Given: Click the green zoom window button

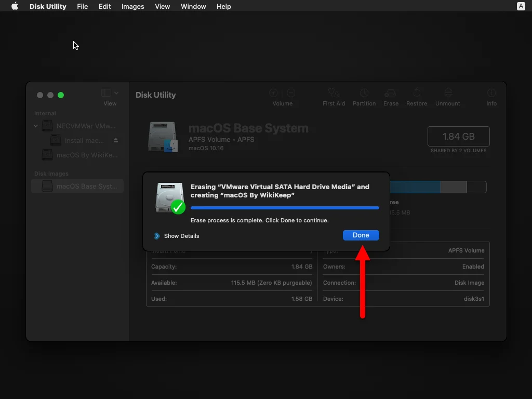Looking at the screenshot, I should 61,95.
